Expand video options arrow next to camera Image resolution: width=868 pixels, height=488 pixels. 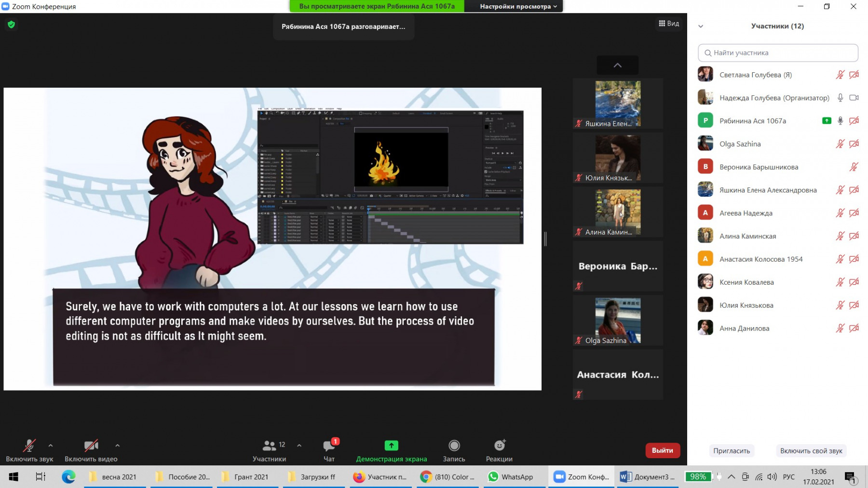[x=118, y=446]
